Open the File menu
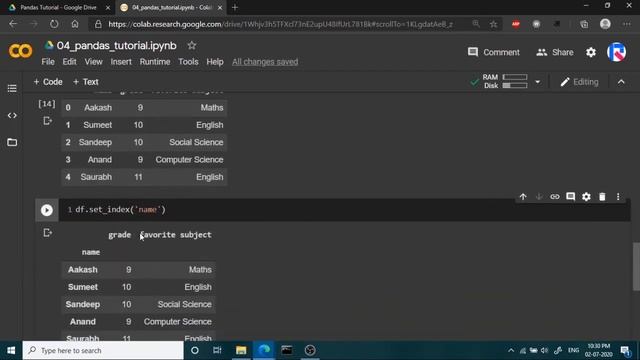640x360 pixels. click(48, 62)
